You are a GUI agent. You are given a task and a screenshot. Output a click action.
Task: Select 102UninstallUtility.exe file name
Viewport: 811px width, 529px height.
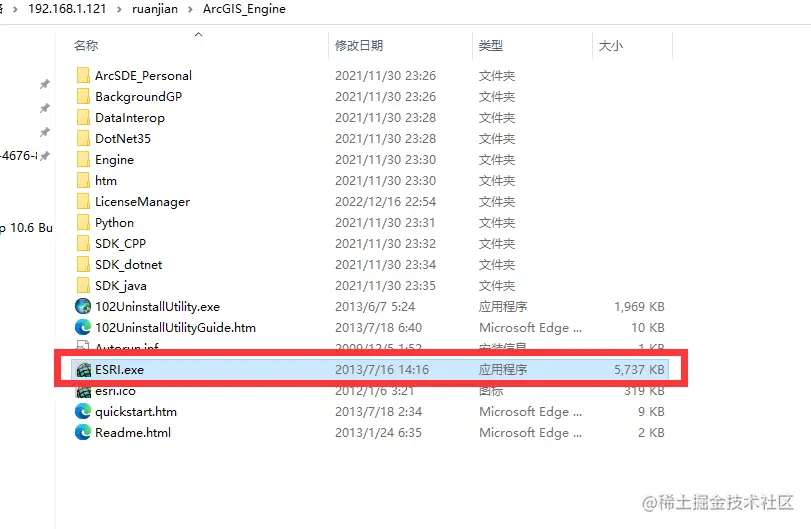(x=157, y=307)
